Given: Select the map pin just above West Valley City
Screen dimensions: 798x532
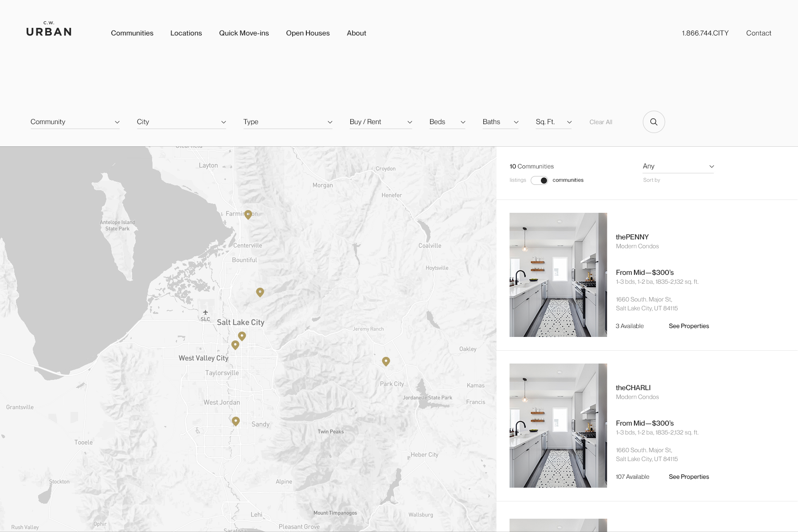Looking at the screenshot, I should (235, 345).
